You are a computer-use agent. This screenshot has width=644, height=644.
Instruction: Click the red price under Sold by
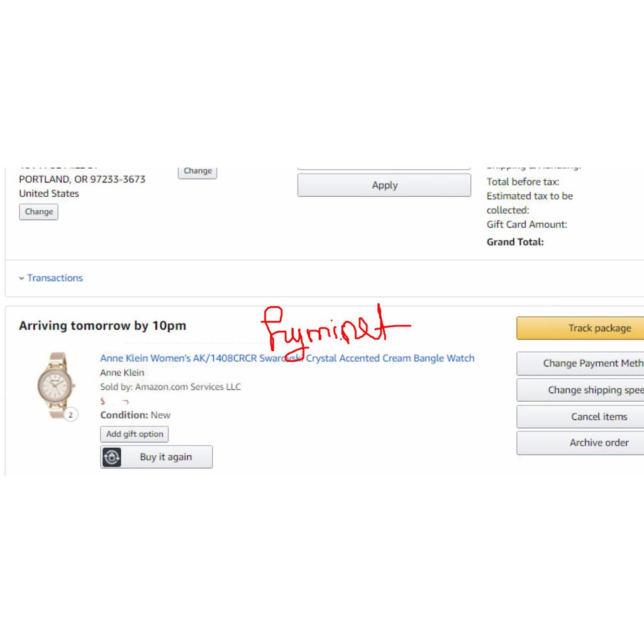click(x=114, y=401)
